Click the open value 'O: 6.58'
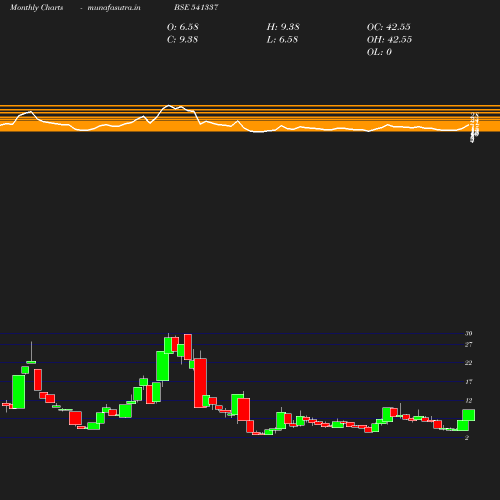 (x=183, y=27)
